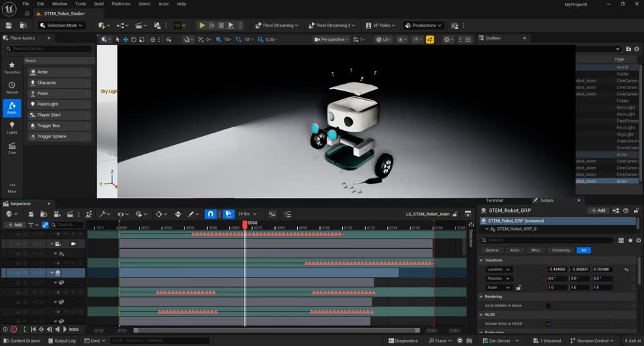
Task: Open the Build menu
Action: tap(99, 4)
